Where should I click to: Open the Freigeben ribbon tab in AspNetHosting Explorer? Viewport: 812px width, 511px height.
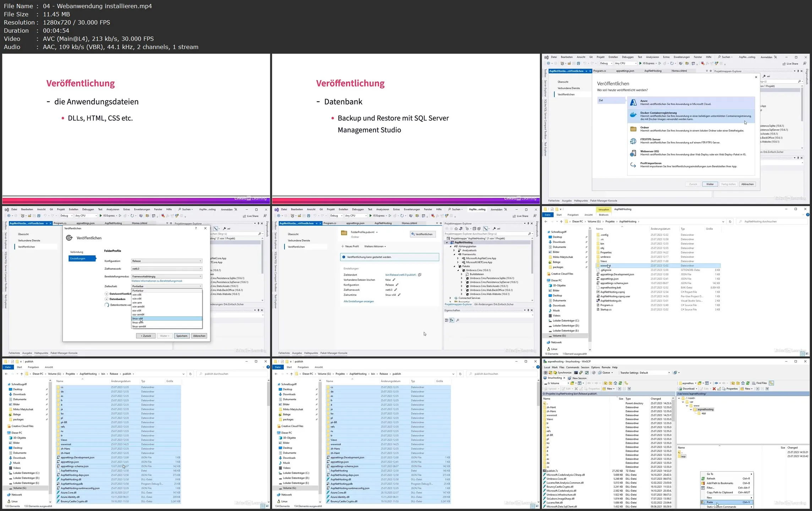(573, 215)
